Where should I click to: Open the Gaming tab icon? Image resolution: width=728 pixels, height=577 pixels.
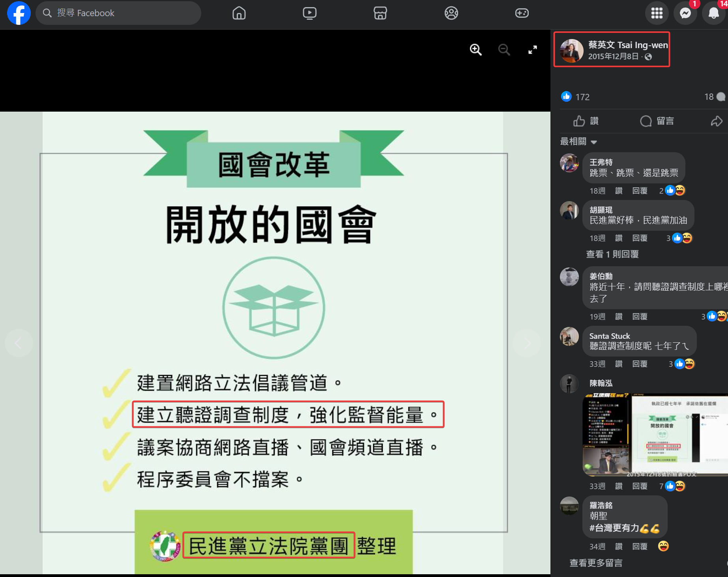click(522, 13)
